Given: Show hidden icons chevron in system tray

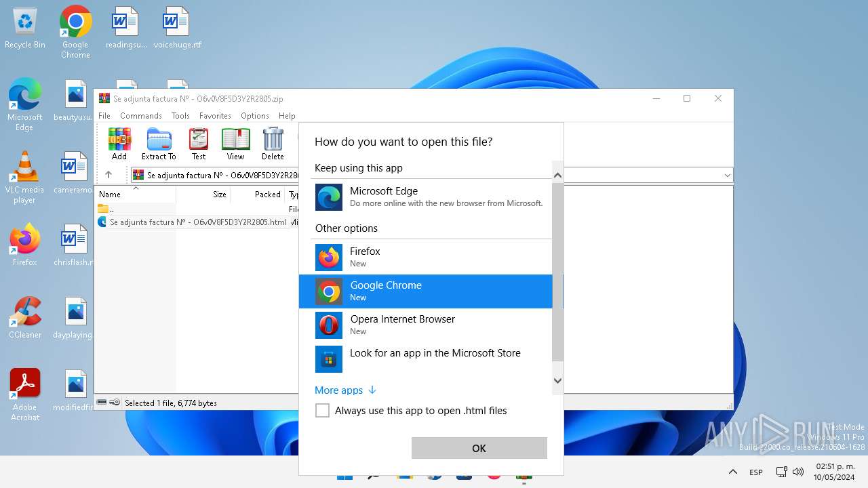Looking at the screenshot, I should [732, 472].
